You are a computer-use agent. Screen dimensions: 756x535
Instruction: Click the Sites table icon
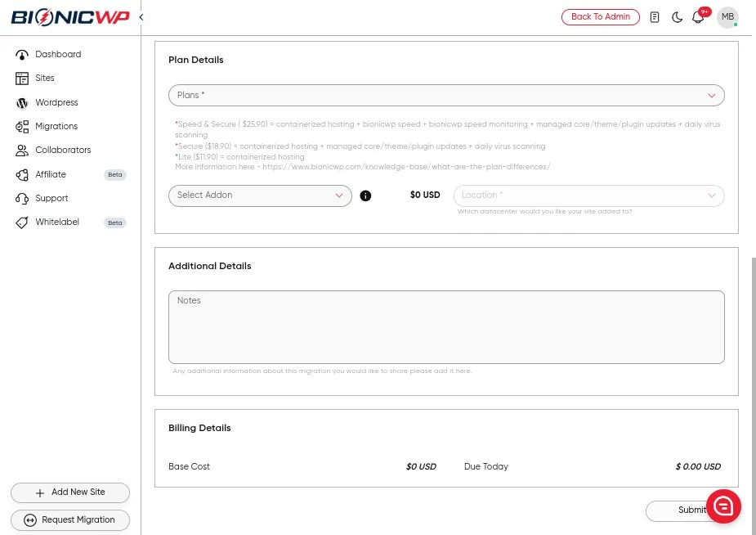point(22,79)
